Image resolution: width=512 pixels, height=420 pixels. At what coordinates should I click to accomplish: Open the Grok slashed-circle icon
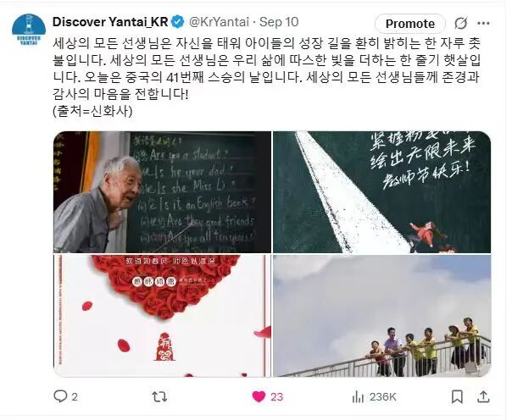click(x=461, y=24)
